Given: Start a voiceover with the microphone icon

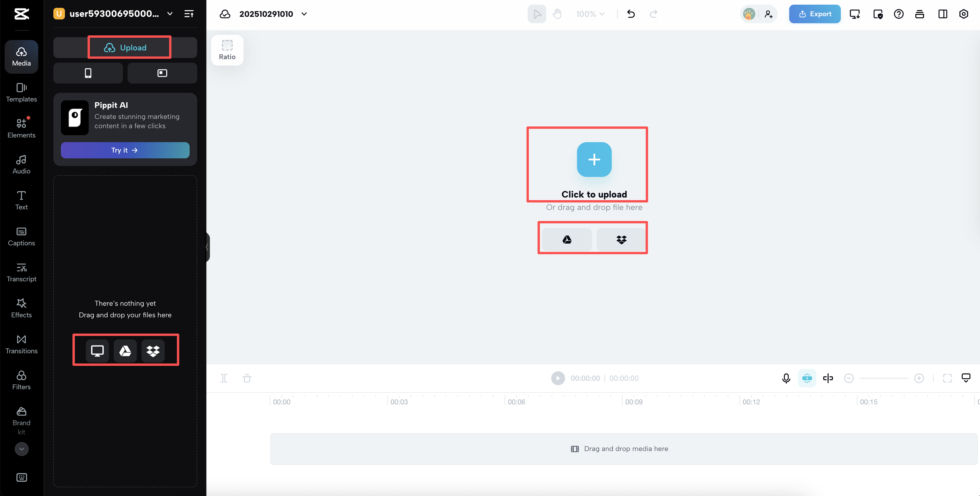Looking at the screenshot, I should tap(786, 378).
